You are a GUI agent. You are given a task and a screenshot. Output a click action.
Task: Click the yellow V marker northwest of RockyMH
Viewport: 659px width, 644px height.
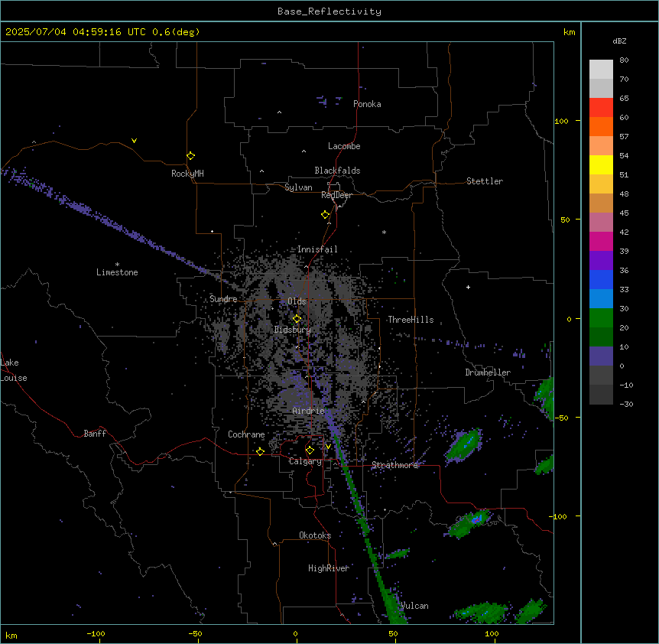coord(134,141)
